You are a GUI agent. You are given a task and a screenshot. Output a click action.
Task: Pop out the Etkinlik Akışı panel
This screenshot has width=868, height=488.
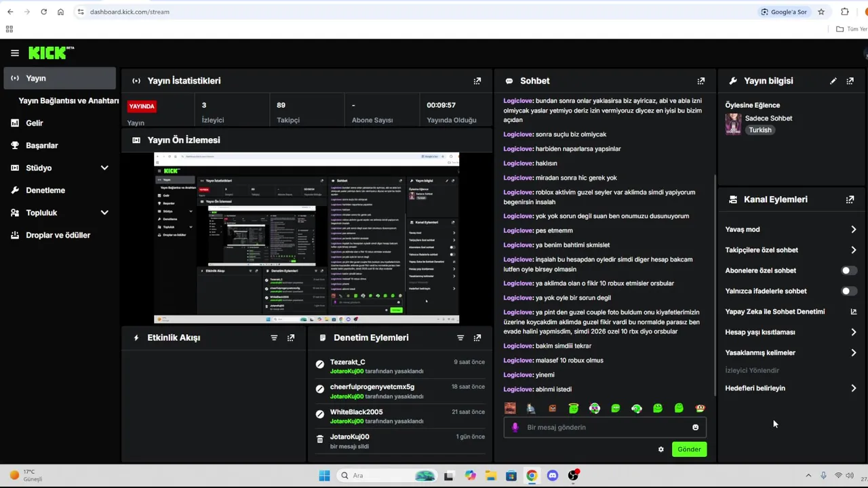291,338
